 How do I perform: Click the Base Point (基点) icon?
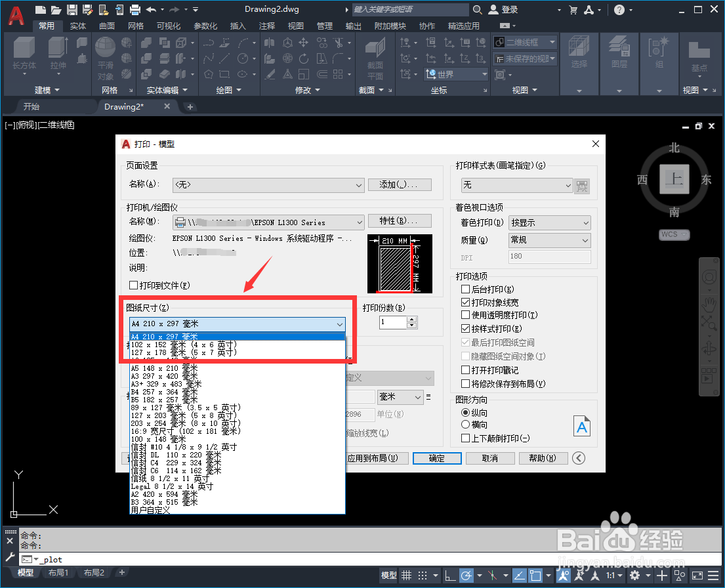click(x=699, y=51)
